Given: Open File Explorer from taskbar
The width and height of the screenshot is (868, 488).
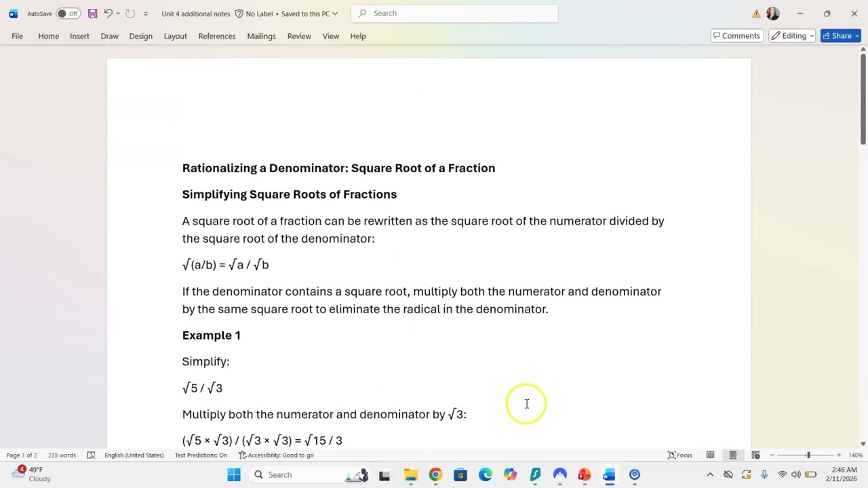Looking at the screenshot, I should pos(410,474).
